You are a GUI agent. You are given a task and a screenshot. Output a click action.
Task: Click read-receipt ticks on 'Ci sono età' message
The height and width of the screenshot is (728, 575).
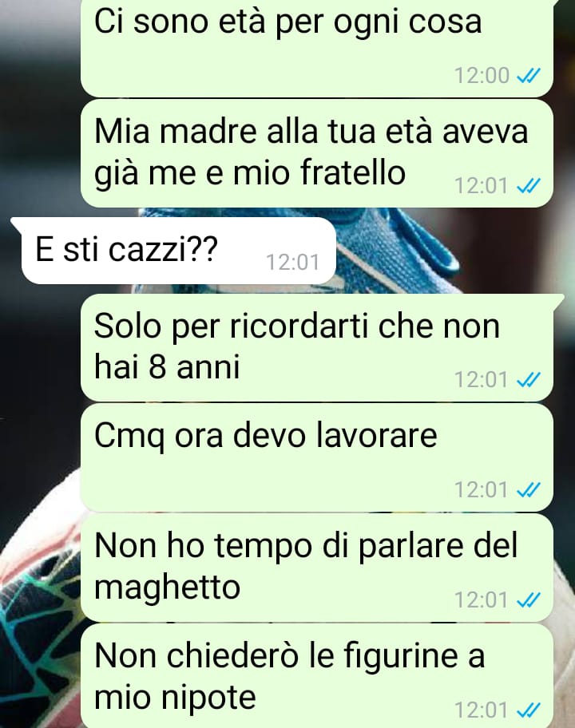coord(529,75)
